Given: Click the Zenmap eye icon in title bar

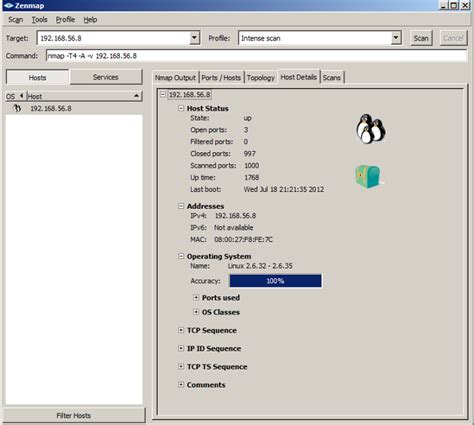Looking at the screenshot, I should tap(8, 5).
